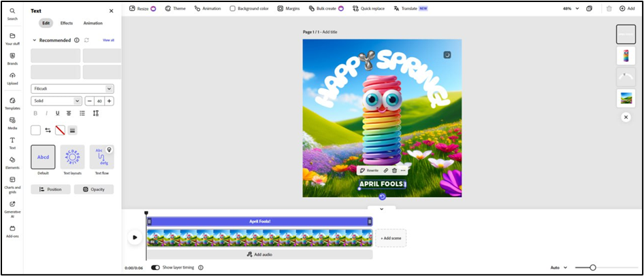Image resolution: width=644 pixels, height=276 pixels.
Task: Click the bulleted list icon
Action: (x=82, y=113)
